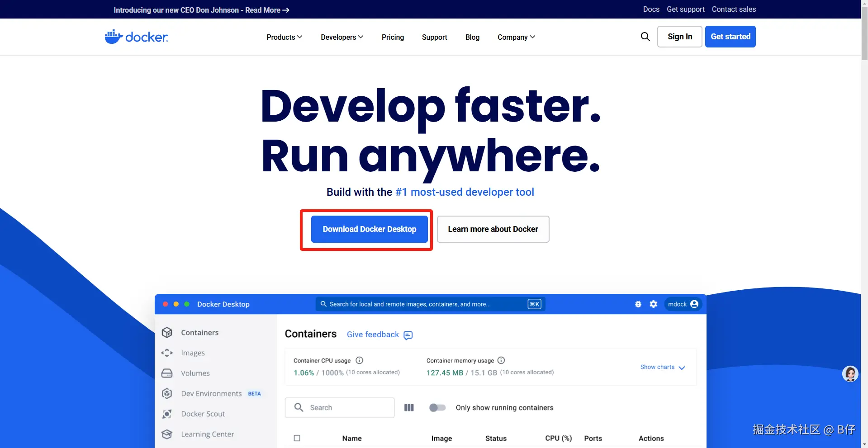The width and height of the screenshot is (868, 448).
Task: Click the Give feedback chat icon
Action: 408,335
